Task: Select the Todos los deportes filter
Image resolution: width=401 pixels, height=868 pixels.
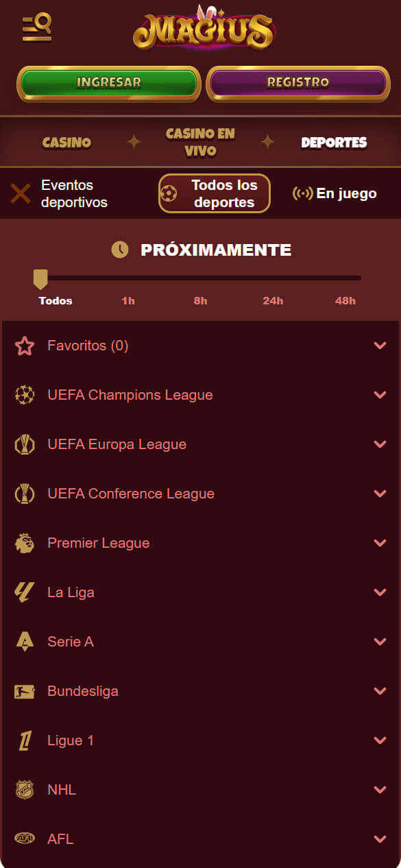Action: (x=215, y=194)
